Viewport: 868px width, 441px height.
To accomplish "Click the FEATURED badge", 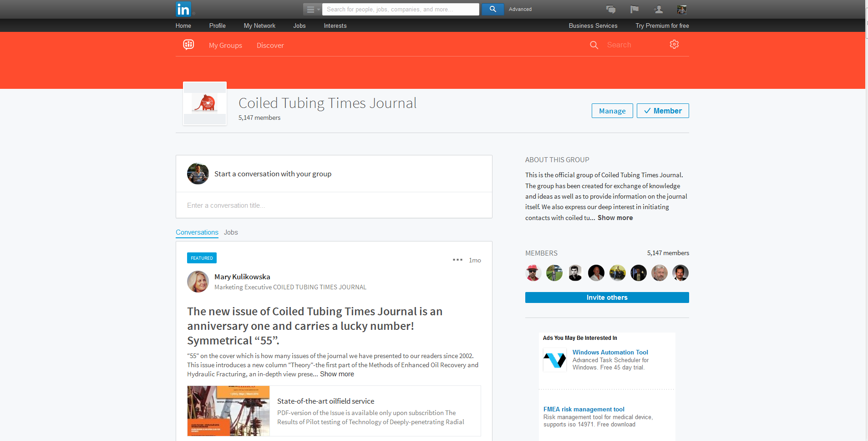I will pyautogui.click(x=202, y=258).
